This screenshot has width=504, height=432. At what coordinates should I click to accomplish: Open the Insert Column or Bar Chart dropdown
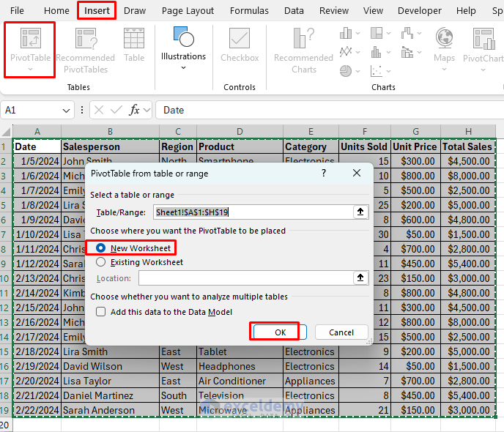[348, 33]
